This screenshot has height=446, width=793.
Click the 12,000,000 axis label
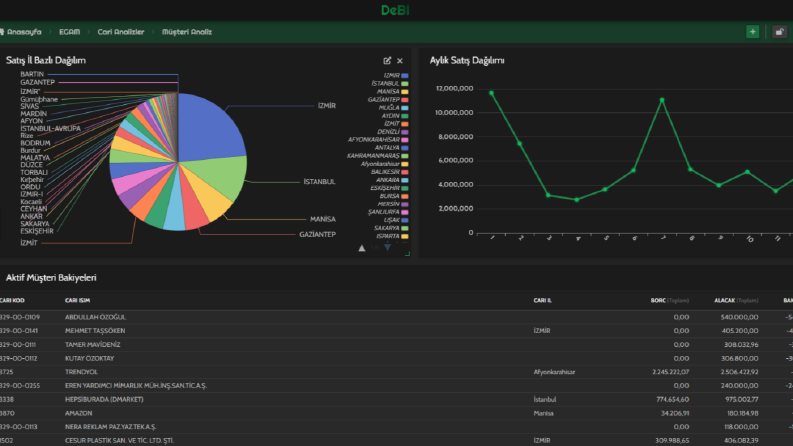tap(454, 88)
